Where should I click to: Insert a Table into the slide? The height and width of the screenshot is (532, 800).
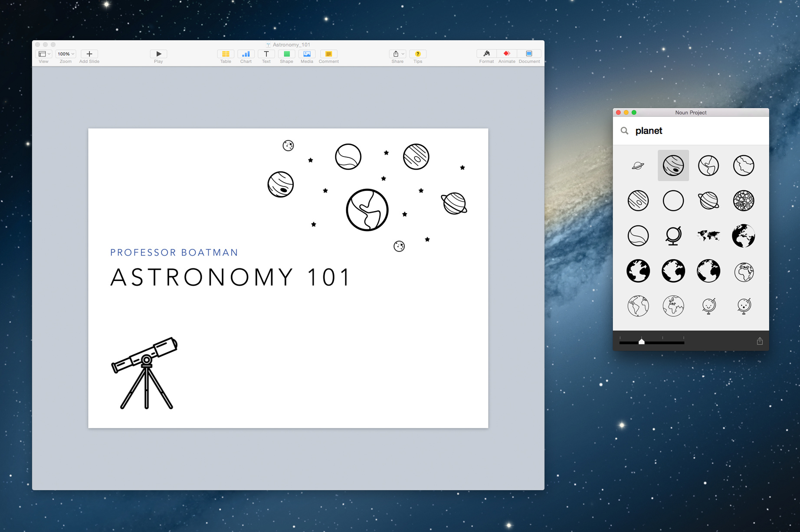click(225, 54)
